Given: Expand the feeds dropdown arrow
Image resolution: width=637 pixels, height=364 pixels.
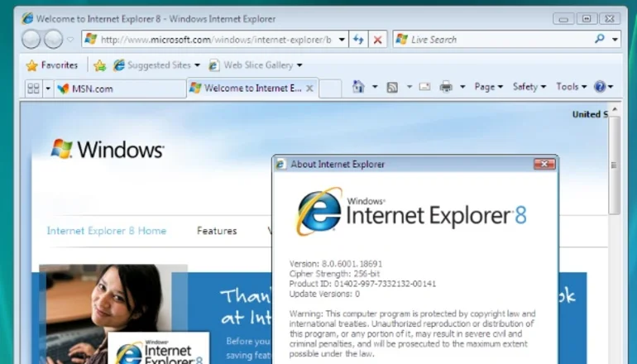Looking at the screenshot, I should point(409,87).
